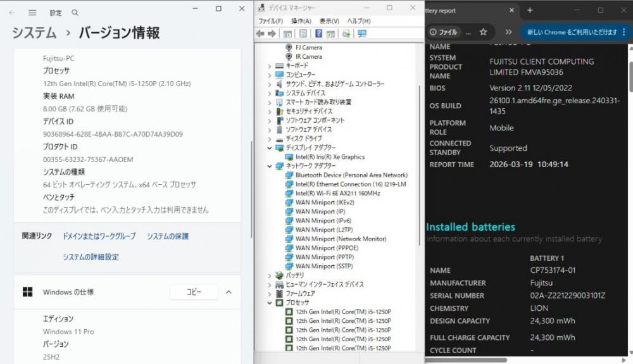Click システム breadcrumb in Settings

pyautogui.click(x=34, y=33)
